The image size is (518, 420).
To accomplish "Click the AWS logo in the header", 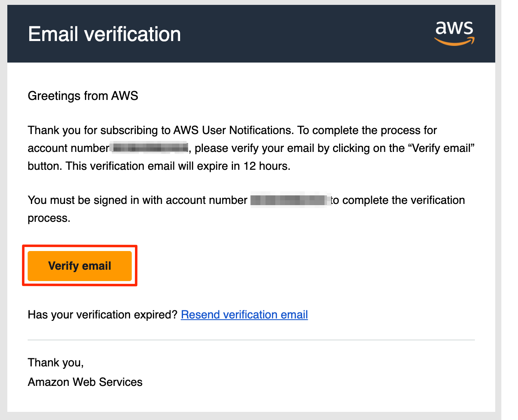I will coord(454,33).
